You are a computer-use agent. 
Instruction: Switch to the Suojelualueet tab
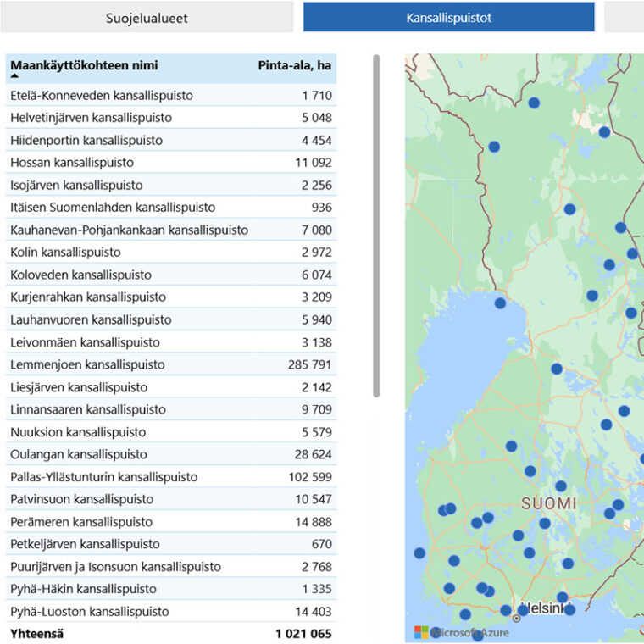(147, 18)
